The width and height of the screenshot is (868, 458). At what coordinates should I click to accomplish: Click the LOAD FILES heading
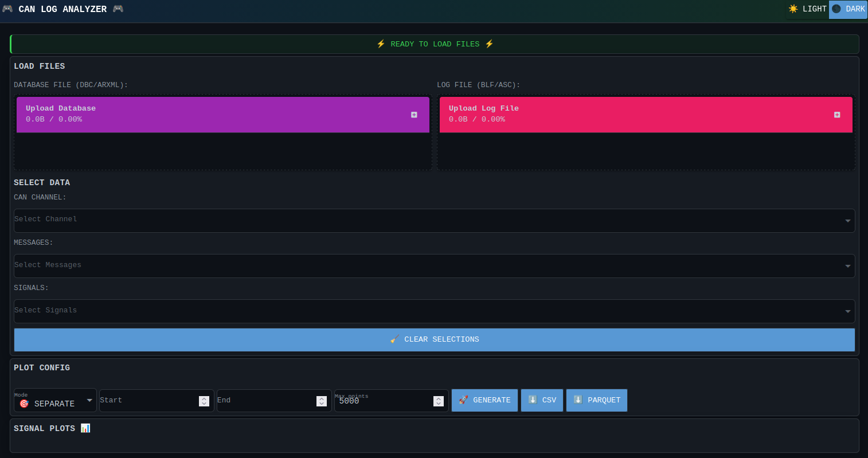pos(40,66)
